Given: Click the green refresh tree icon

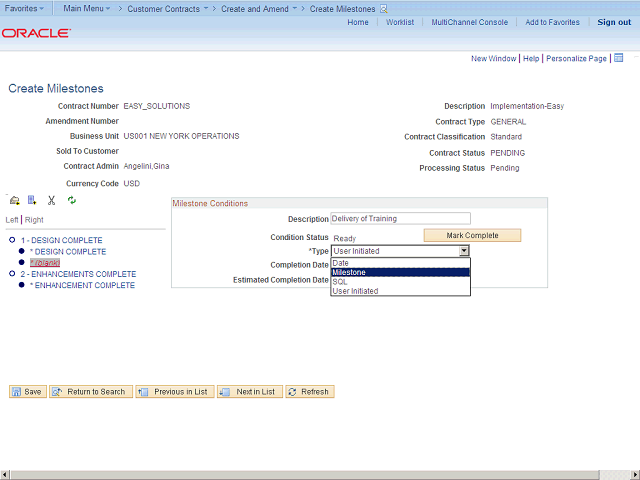Looking at the screenshot, I should tap(72, 200).
